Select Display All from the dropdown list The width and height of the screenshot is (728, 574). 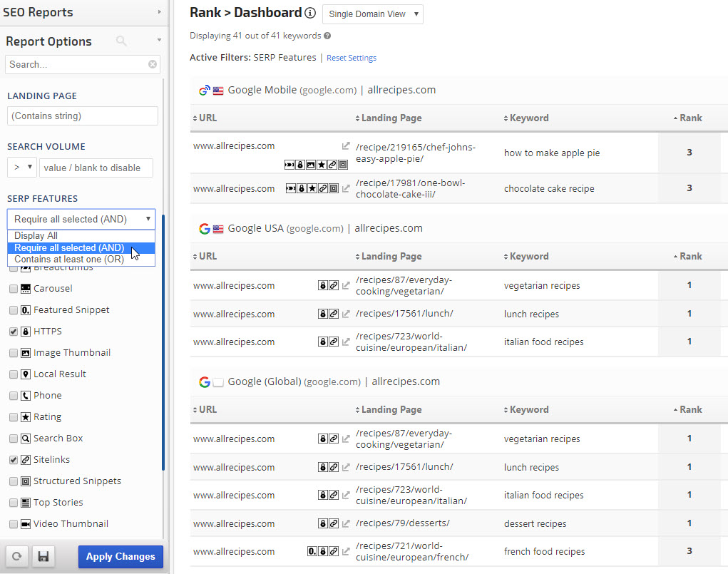[x=36, y=236]
